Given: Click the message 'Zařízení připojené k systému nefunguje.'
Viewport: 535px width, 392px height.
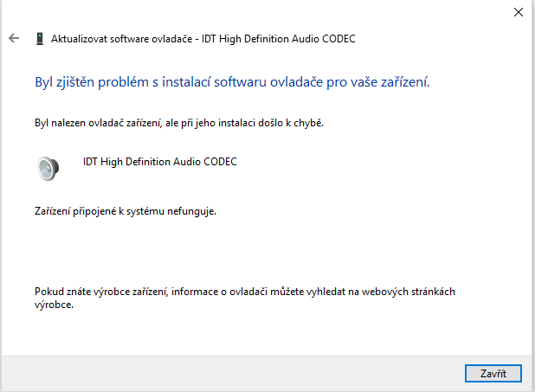Looking at the screenshot, I should (125, 210).
